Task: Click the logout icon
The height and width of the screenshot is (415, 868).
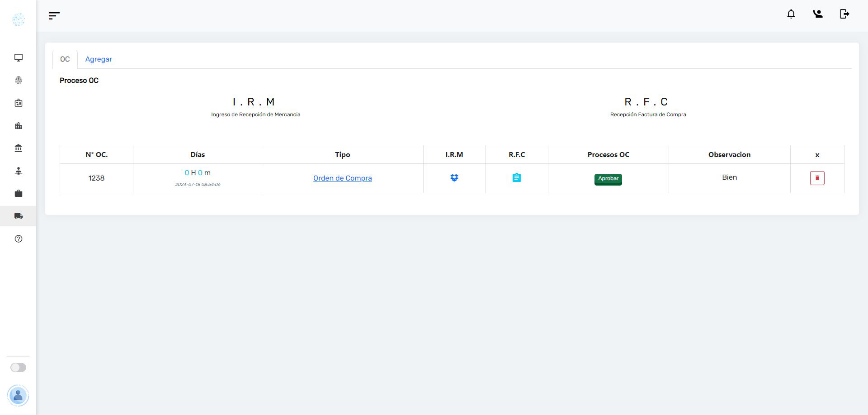Action: 844,14
